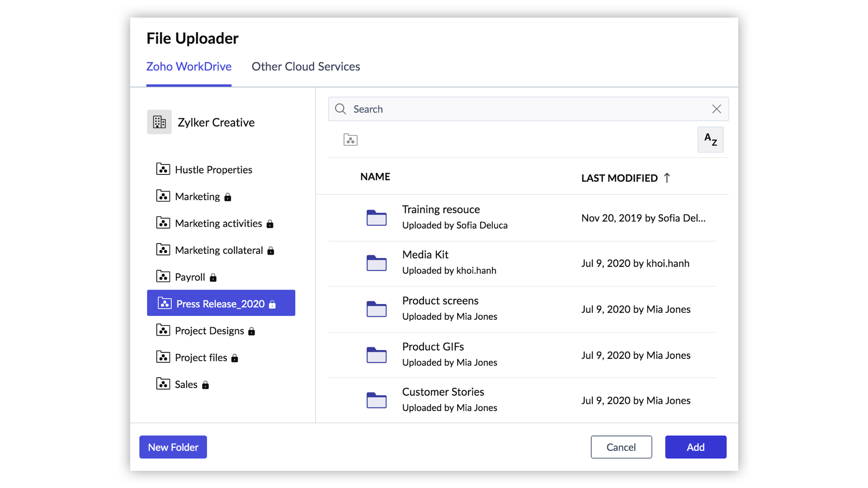Click the team folder breadcrumb icon
The width and height of the screenshot is (868, 488).
pyautogui.click(x=350, y=140)
